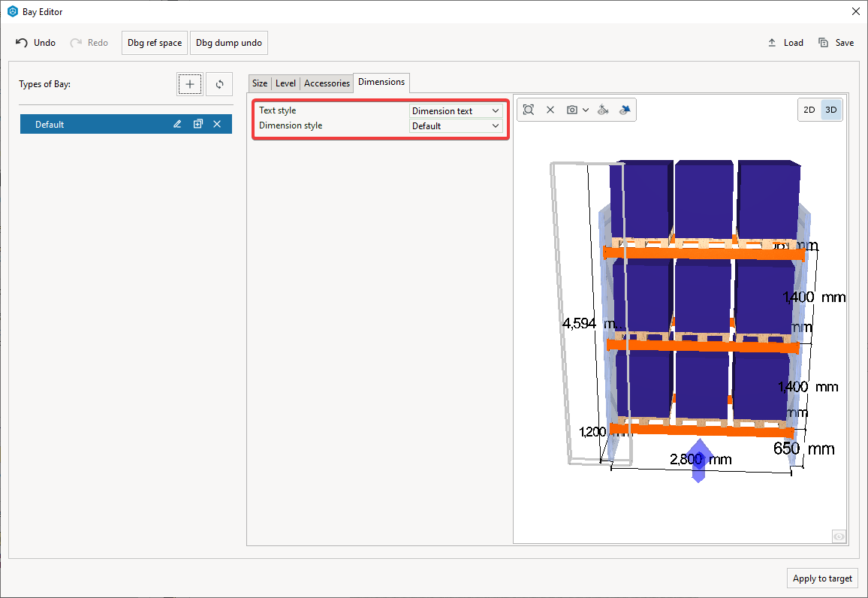
Task: Open the Text style dropdown
Action: point(456,111)
